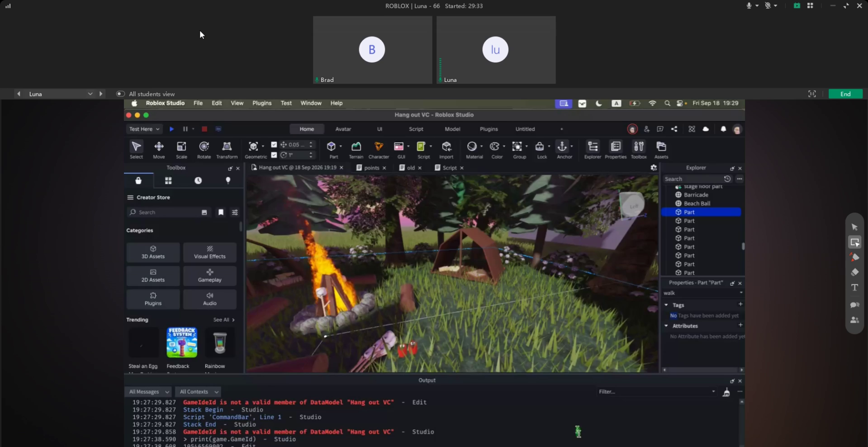Click See All next to Trending
The height and width of the screenshot is (447, 868).
click(x=224, y=320)
